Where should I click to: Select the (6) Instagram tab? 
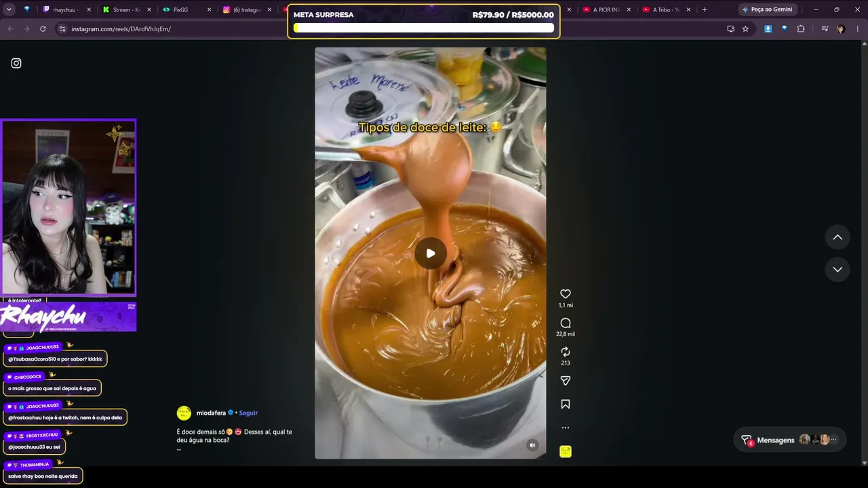pyautogui.click(x=247, y=9)
